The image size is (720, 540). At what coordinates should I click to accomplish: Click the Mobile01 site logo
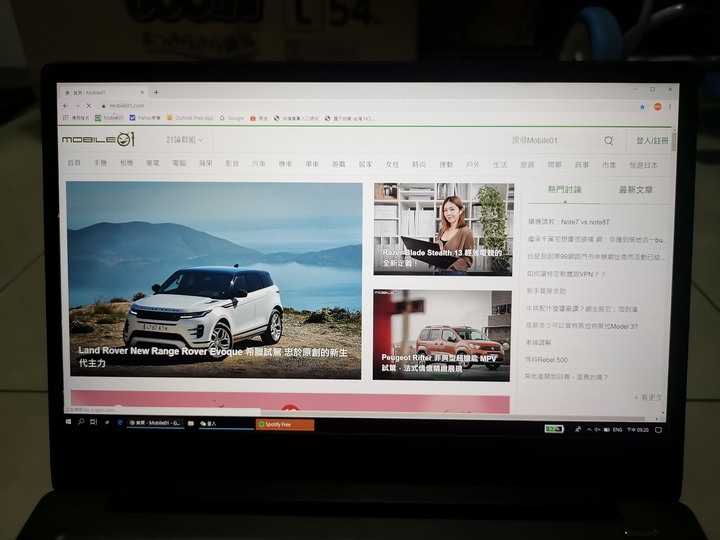point(98,139)
